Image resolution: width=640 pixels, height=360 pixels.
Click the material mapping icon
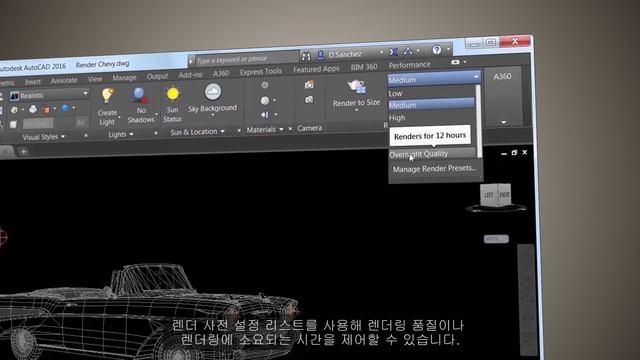coord(264,115)
